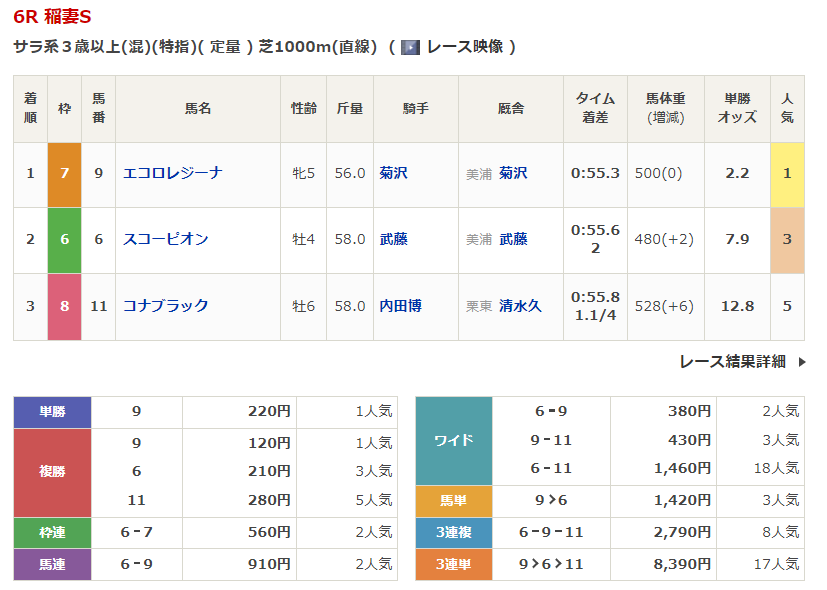Click the 220円 単勝 payout
Screen dimensions: 827x590
click(x=269, y=411)
